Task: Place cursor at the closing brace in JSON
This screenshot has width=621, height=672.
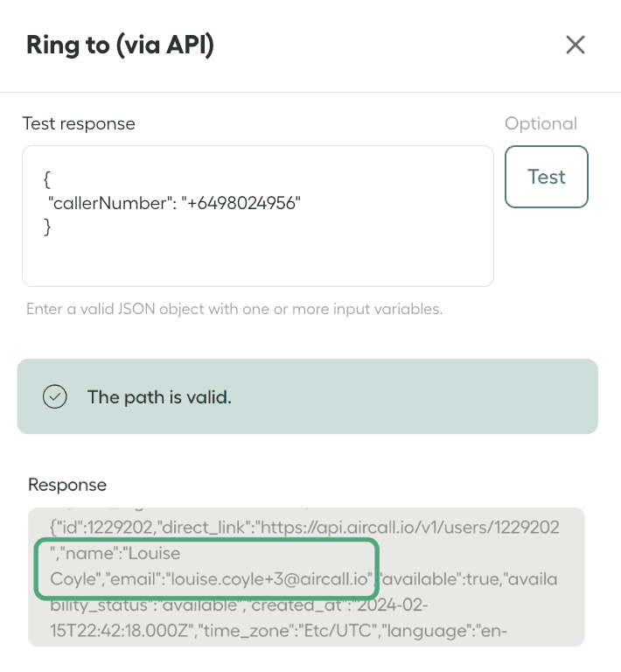Action: (x=47, y=227)
